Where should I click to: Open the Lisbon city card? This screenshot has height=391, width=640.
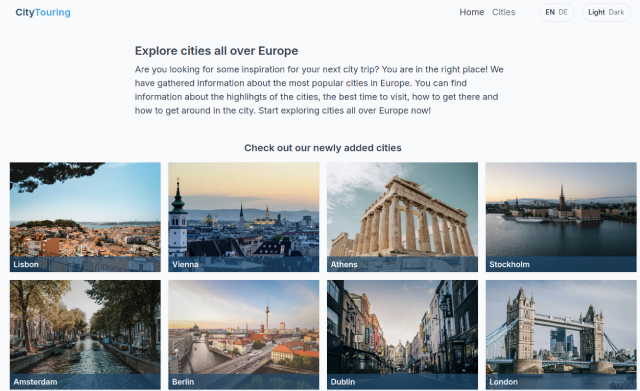85,217
